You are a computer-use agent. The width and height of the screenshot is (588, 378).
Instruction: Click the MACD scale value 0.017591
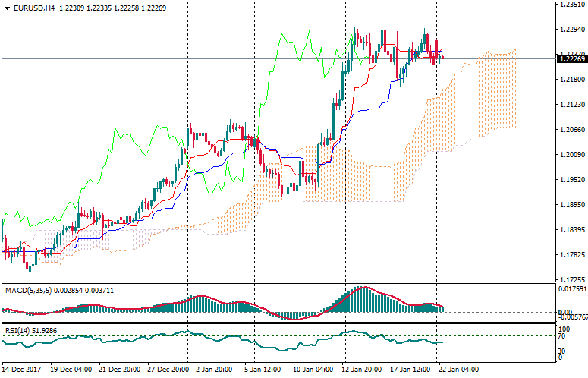[572, 288]
